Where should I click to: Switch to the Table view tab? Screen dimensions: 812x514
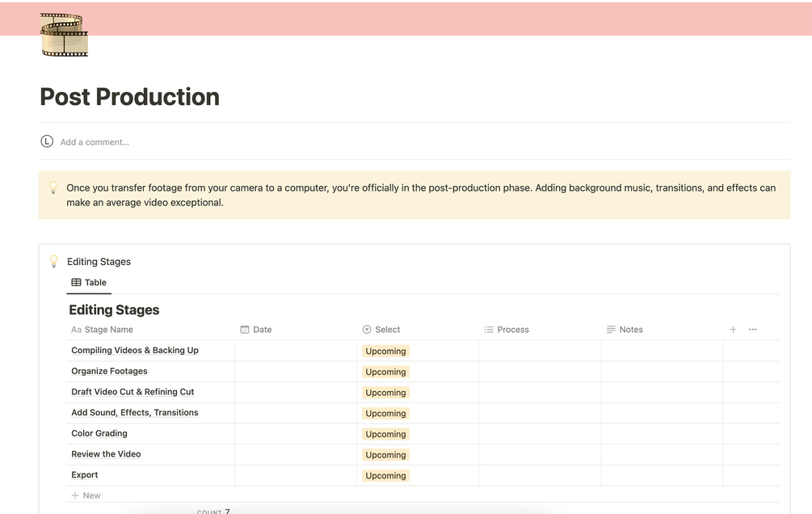[89, 283]
